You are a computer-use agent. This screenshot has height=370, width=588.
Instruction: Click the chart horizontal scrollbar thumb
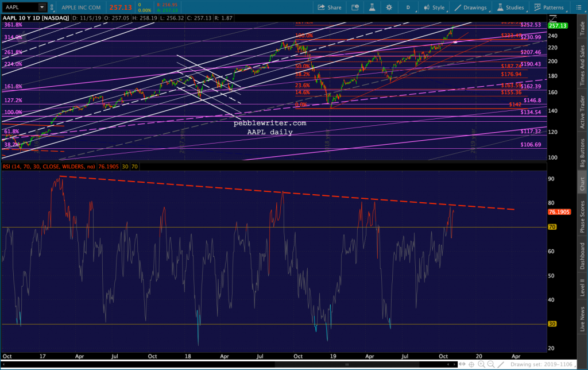[x=347, y=364]
